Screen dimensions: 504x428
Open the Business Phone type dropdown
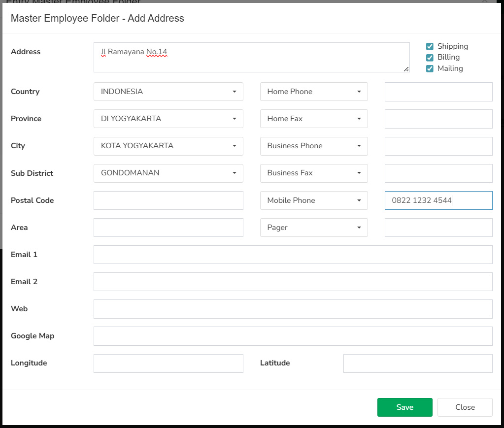[x=314, y=146]
